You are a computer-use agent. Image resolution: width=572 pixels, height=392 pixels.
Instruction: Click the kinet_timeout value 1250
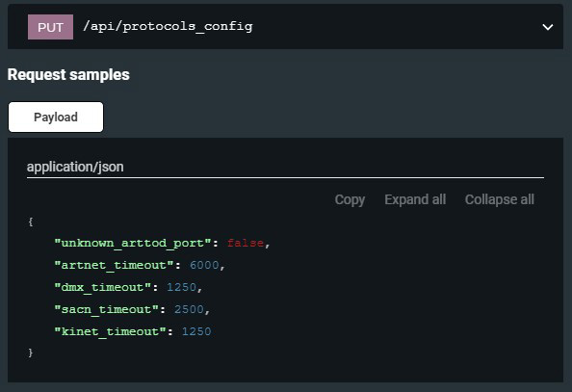point(196,331)
